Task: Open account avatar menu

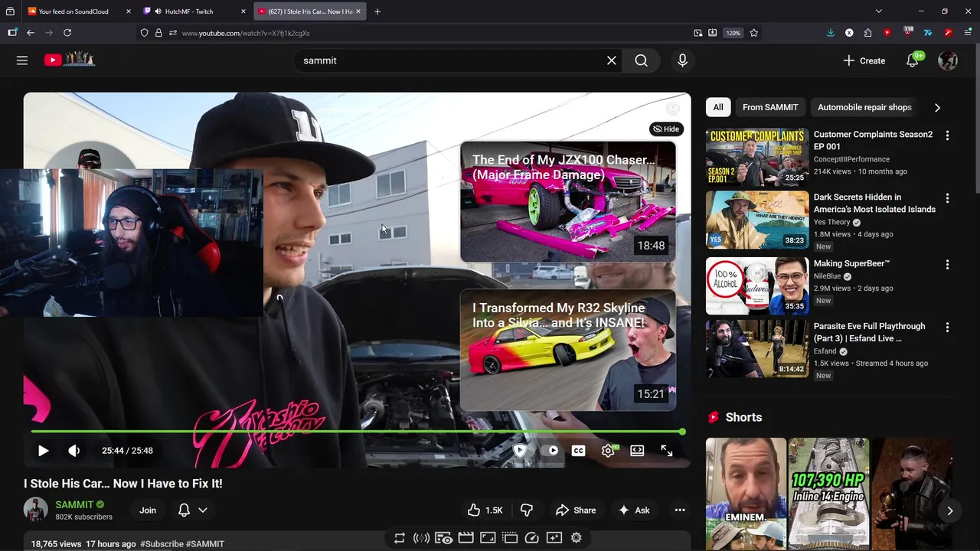Action: (948, 60)
